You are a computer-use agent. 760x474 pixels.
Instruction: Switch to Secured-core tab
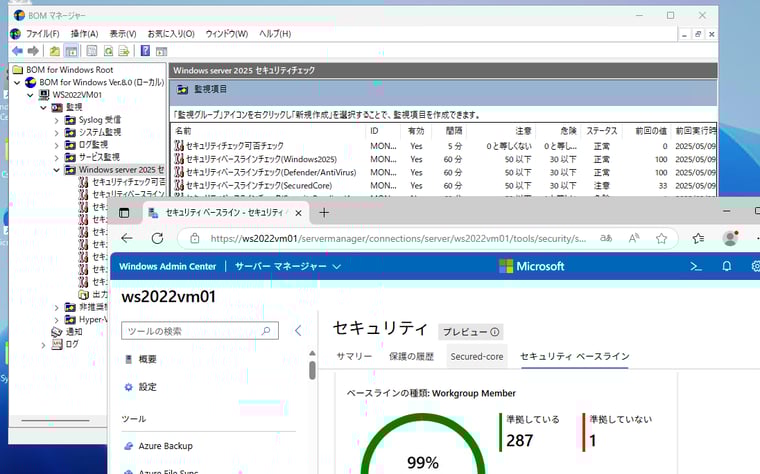pyautogui.click(x=477, y=356)
